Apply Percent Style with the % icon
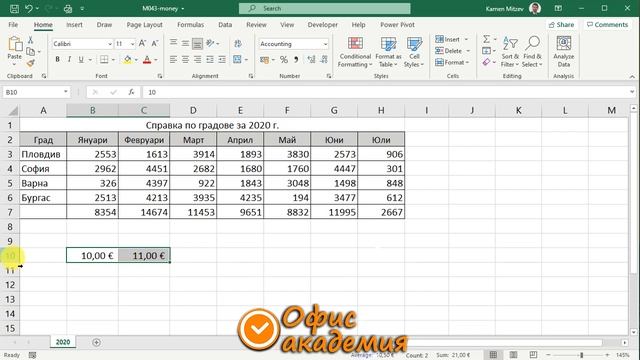This screenshot has height=360, width=640. (x=284, y=60)
